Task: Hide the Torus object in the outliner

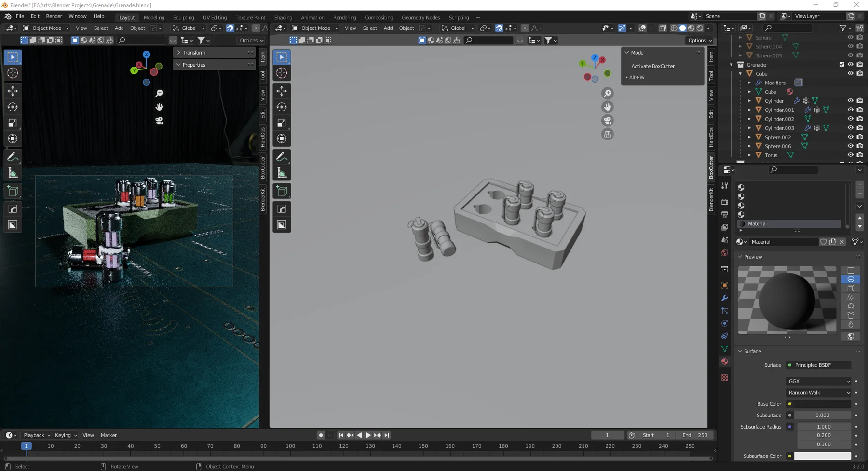Action: click(851, 155)
